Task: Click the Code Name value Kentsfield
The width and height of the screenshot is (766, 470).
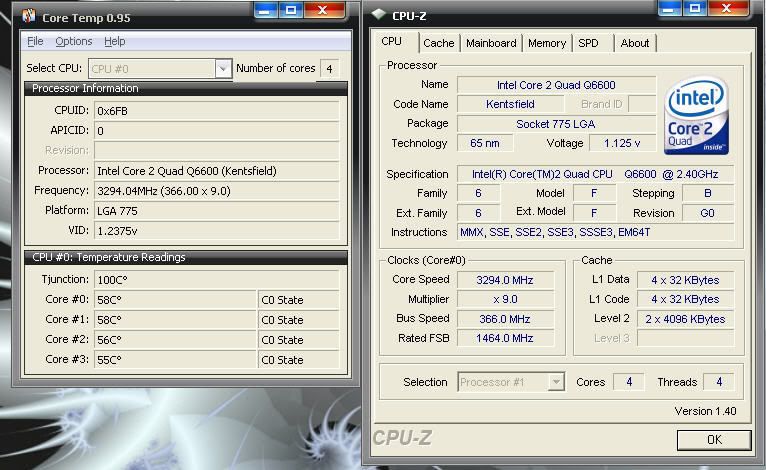Action: pyautogui.click(x=510, y=104)
